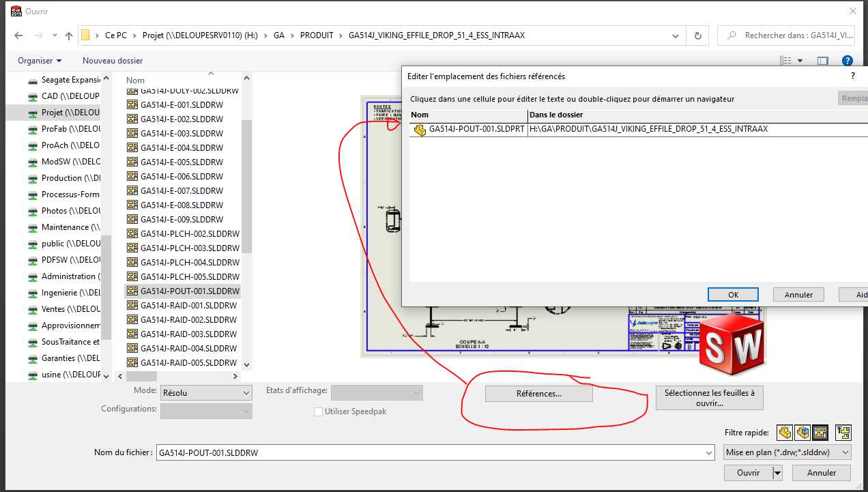The height and width of the screenshot is (492, 868).
Task: Click Sélectionnez les feuilles à ouvrir button
Action: (x=709, y=398)
